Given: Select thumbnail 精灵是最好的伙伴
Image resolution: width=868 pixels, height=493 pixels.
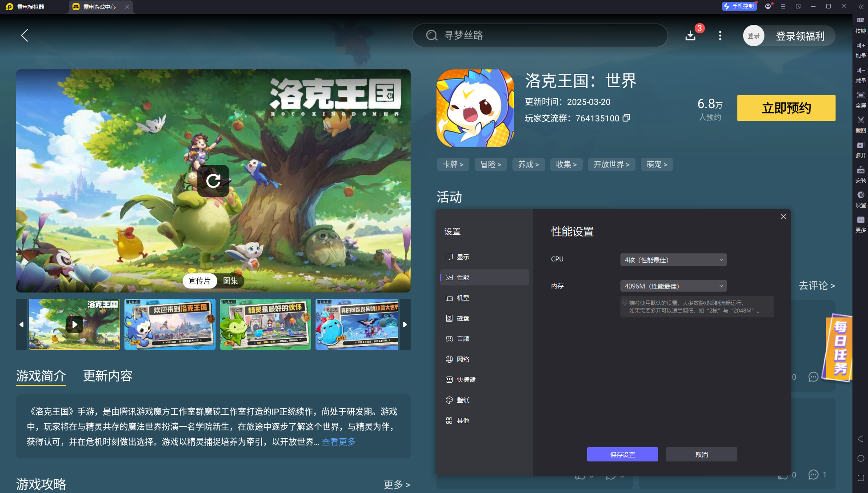Looking at the screenshot, I should [265, 324].
